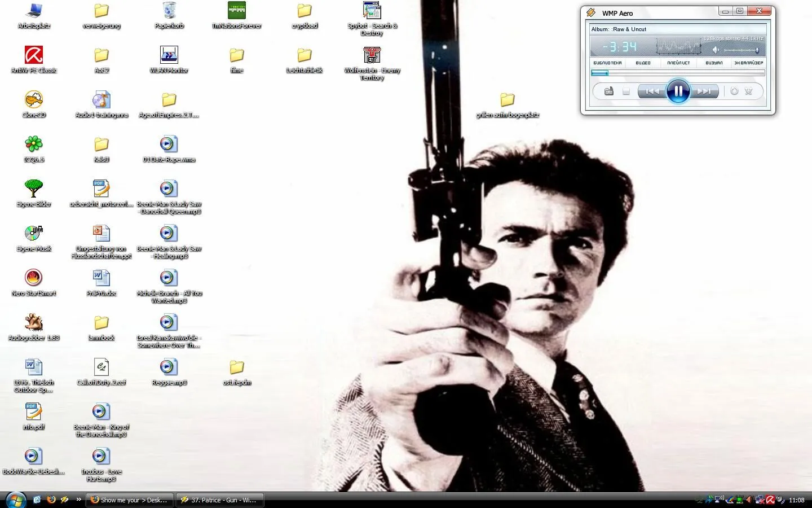Screen dimensions: 812x508
Task: Click the Papierkorb recycle bin icon
Action: point(169,11)
